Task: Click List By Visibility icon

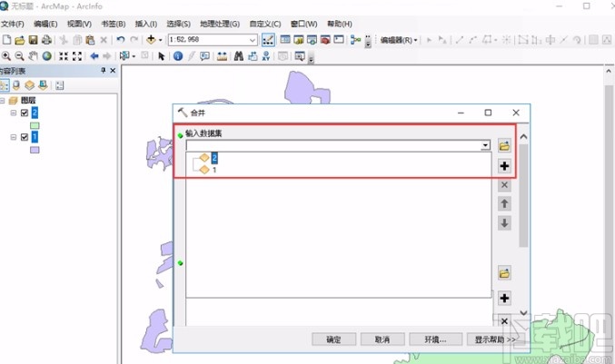Action: pyautogui.click(x=29, y=85)
